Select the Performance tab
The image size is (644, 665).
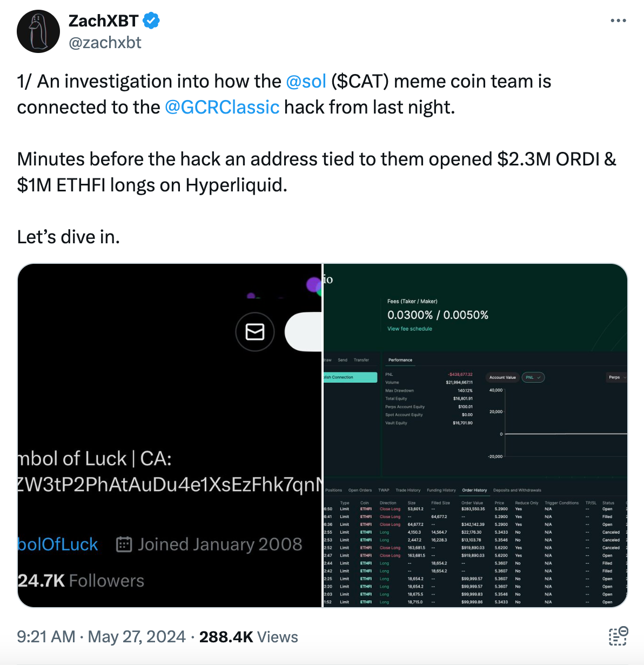[x=400, y=360]
